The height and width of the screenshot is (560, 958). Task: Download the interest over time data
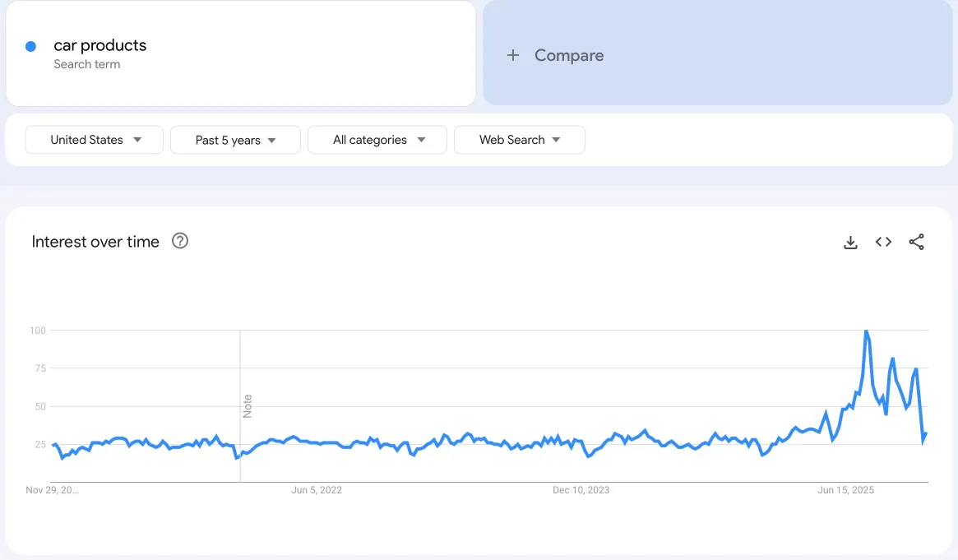coord(850,242)
